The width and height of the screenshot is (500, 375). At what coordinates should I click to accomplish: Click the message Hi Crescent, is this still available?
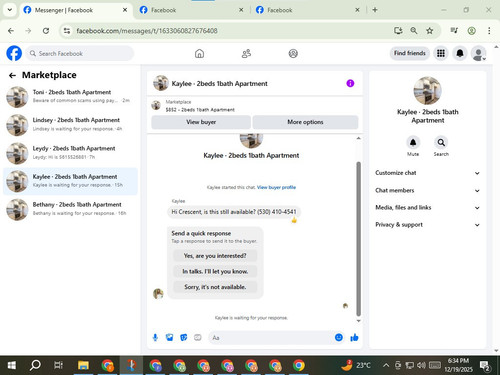(x=234, y=212)
